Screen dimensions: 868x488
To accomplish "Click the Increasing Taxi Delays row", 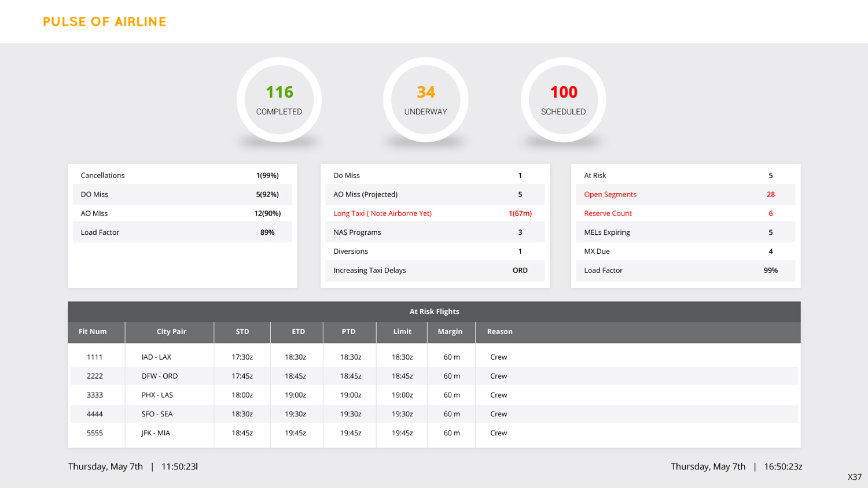I will (434, 271).
